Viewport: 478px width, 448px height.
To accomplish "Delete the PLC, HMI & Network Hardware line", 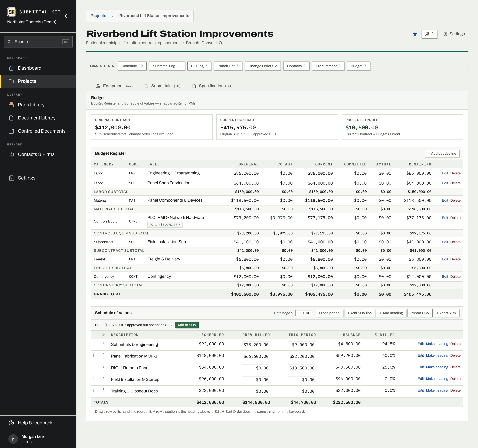I will [x=455, y=218].
